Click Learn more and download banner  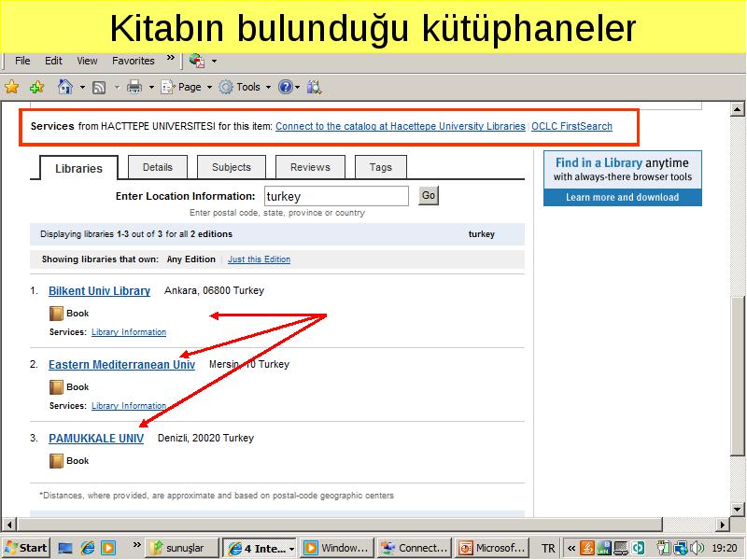[x=623, y=197]
